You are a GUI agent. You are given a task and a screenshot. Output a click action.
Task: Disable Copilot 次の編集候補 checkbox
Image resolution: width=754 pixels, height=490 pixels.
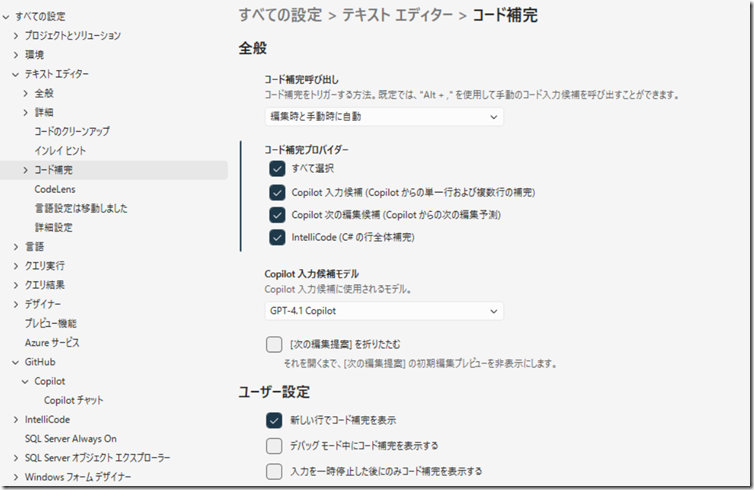tap(277, 215)
